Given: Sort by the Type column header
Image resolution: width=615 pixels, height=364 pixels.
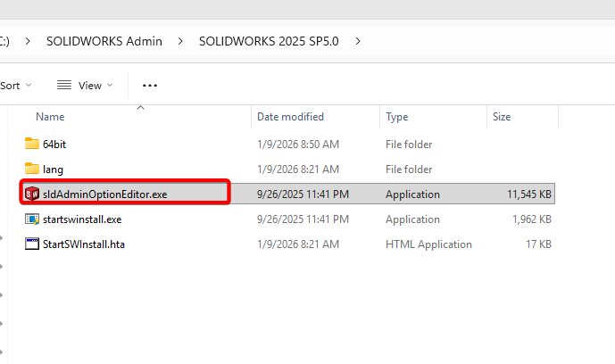Looking at the screenshot, I should click(396, 117).
